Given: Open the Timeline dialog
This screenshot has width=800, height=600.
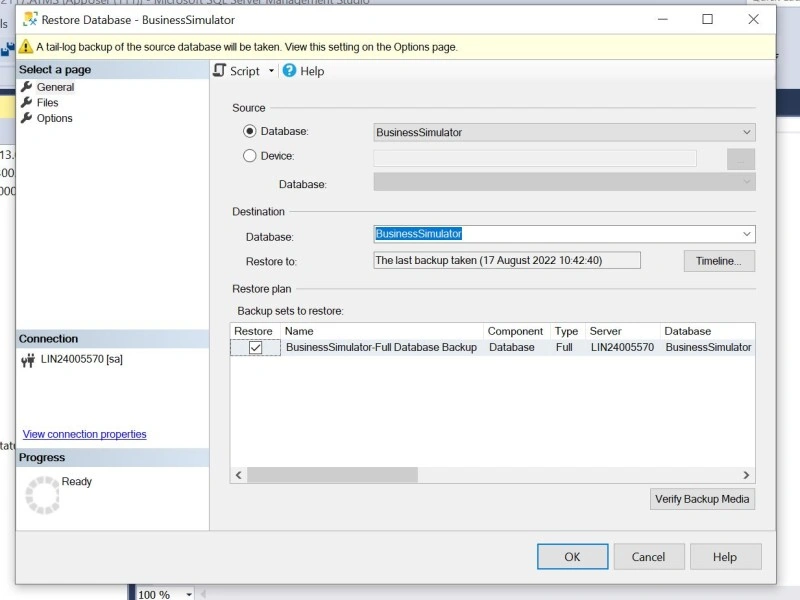Looking at the screenshot, I should coord(719,261).
